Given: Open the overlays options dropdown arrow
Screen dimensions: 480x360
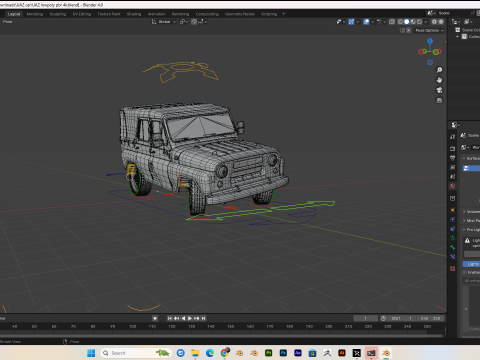Looking at the screenshot, I should pos(372,22).
